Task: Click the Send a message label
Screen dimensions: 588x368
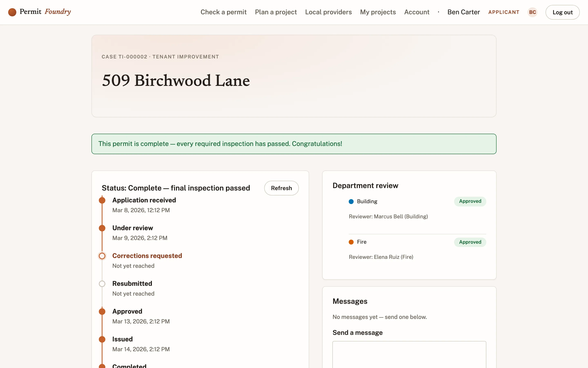Action: tap(357, 333)
